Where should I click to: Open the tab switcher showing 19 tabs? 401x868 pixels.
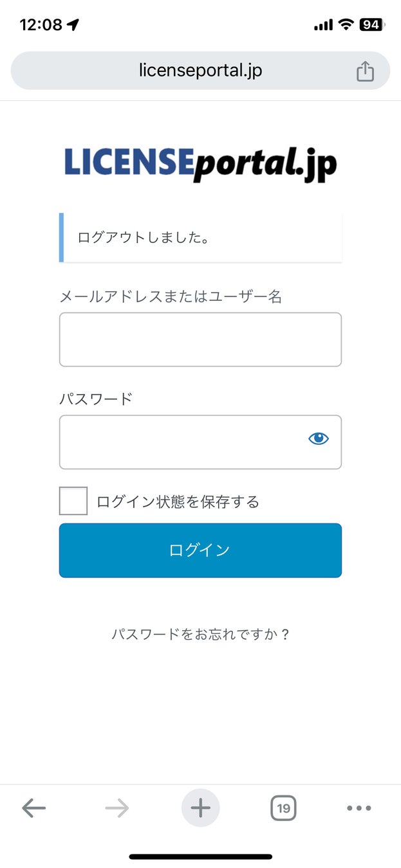click(x=283, y=808)
